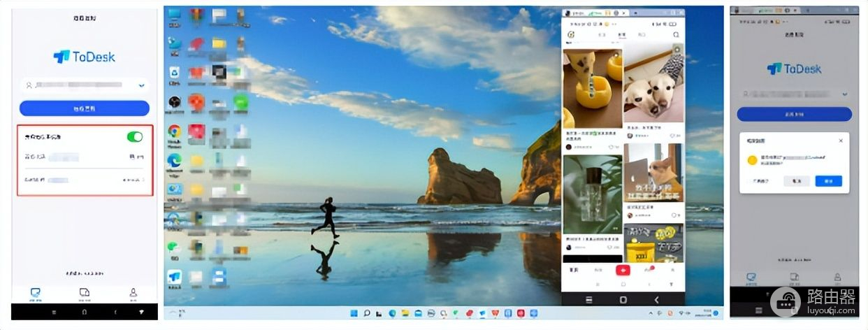This screenshot has width=868, height=330.
Task: Open device list tab on phone with toggle
Action: coord(85,294)
